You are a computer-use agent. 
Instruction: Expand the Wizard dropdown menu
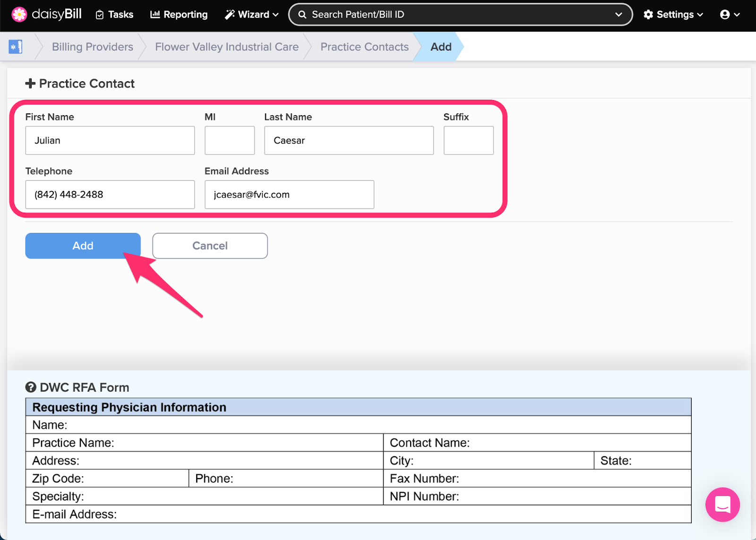coord(252,15)
